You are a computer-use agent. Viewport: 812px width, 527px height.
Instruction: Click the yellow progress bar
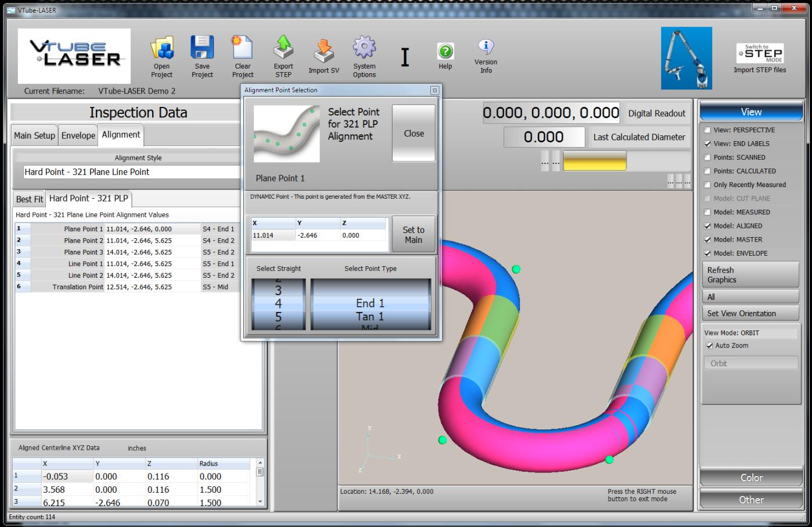(595, 161)
